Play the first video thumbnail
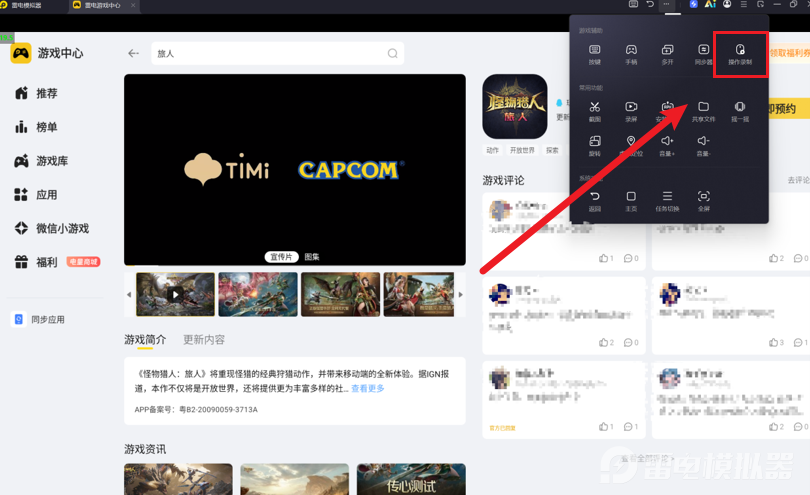 [175, 295]
